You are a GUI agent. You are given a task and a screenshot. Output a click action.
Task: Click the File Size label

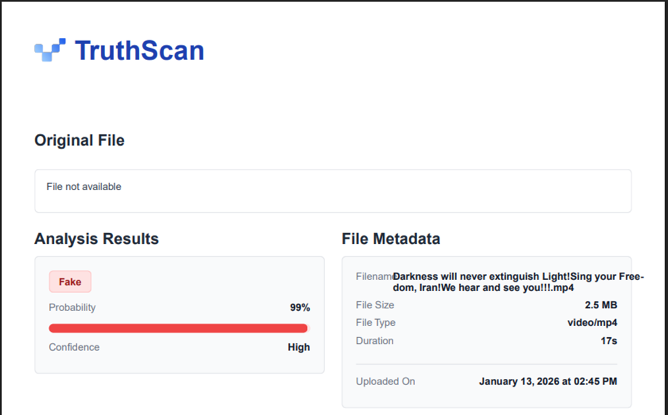375,304
